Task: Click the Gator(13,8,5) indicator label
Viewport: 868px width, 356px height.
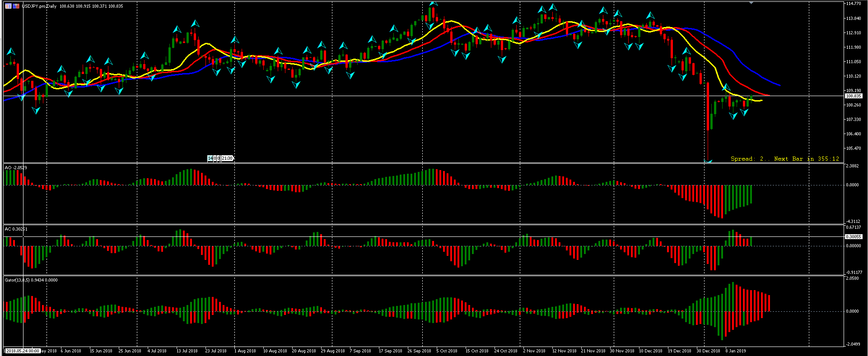Action: (31, 280)
